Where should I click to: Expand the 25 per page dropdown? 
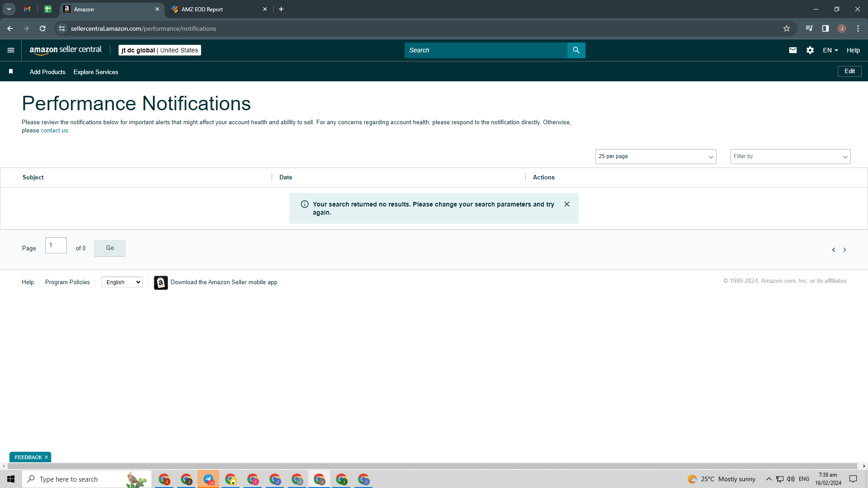click(656, 156)
